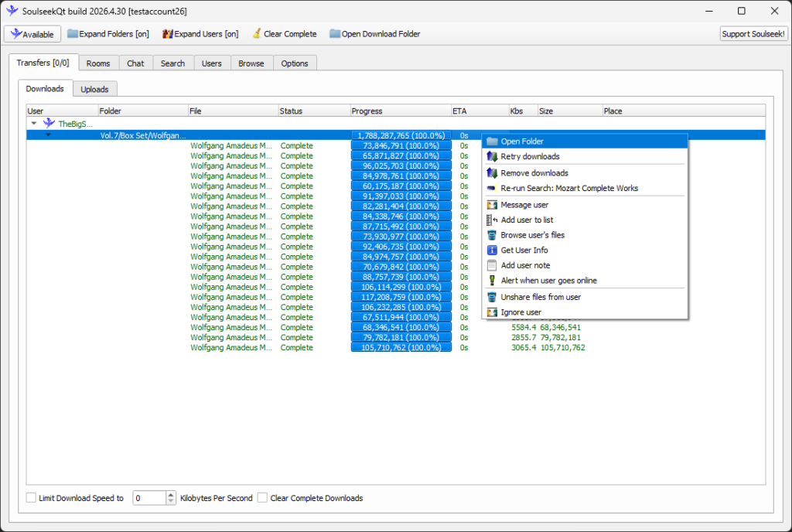Click the bird icon beside user TheBigS...

(x=49, y=123)
